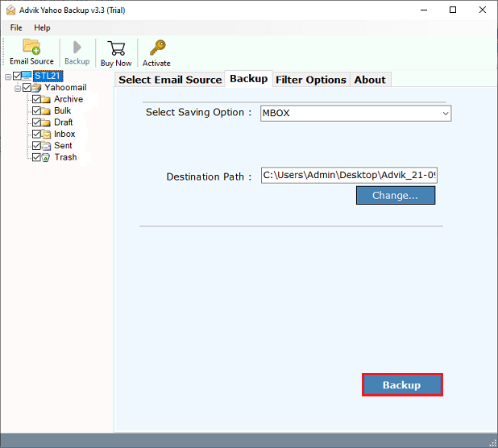Click the Sent folder icon
Viewport: 498px width, 448px height.
46,146
